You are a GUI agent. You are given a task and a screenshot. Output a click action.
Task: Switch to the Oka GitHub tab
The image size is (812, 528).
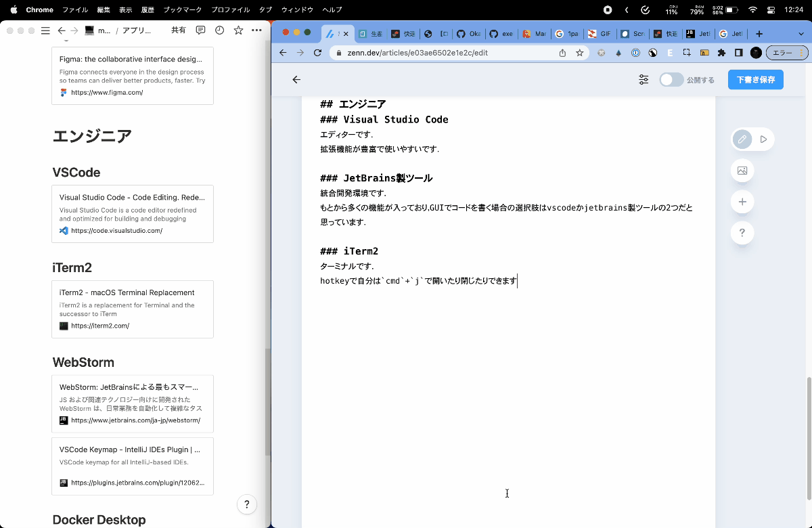(470, 34)
